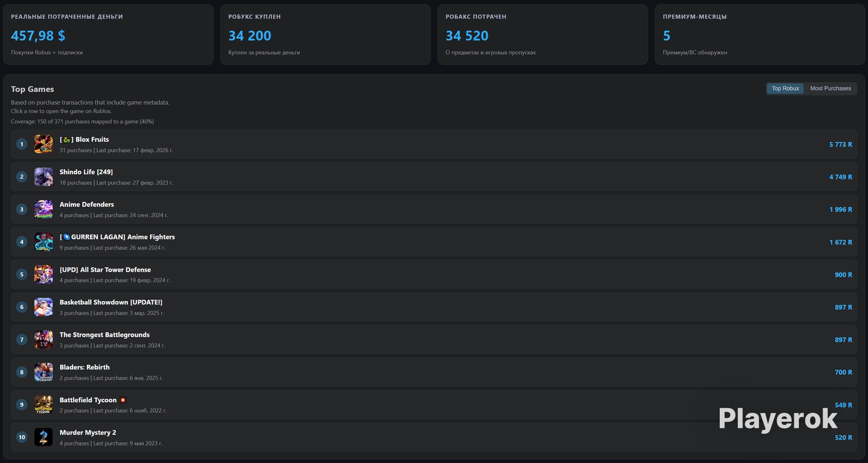Click the Blox Fruits game thumbnail
Viewport: 868px width, 463px height.
44,144
